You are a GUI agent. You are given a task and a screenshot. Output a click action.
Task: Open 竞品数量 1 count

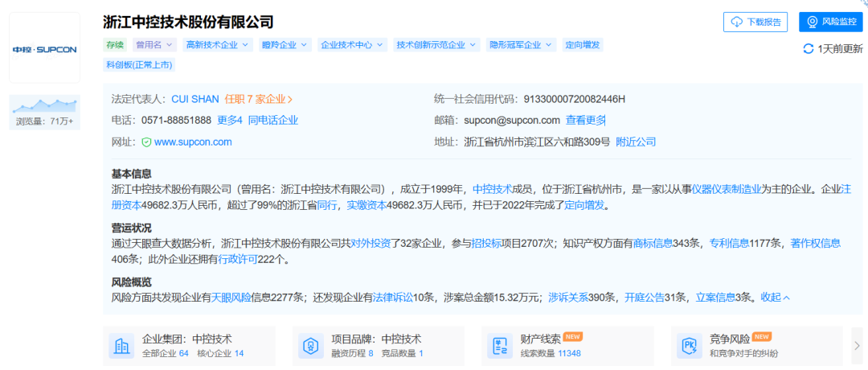[403, 353]
